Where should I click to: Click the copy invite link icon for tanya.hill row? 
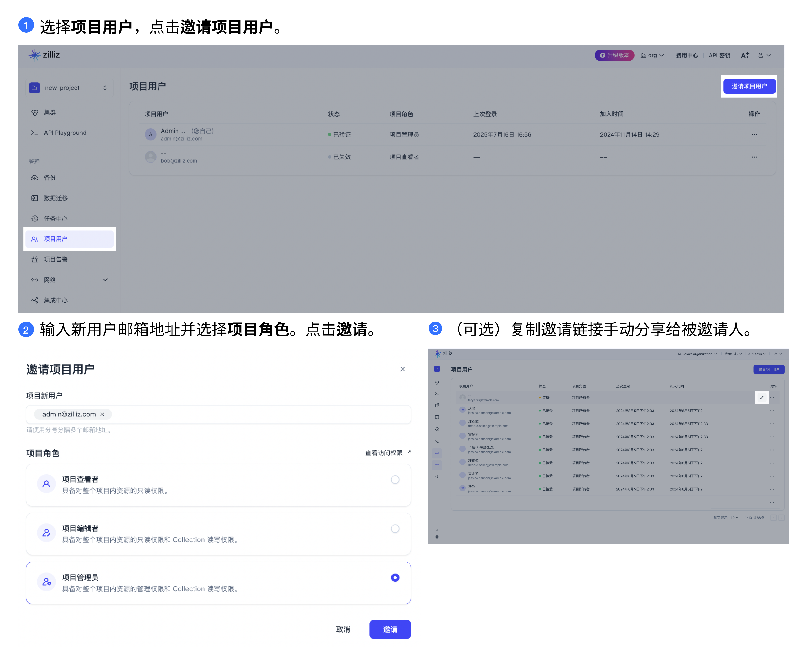click(x=762, y=398)
